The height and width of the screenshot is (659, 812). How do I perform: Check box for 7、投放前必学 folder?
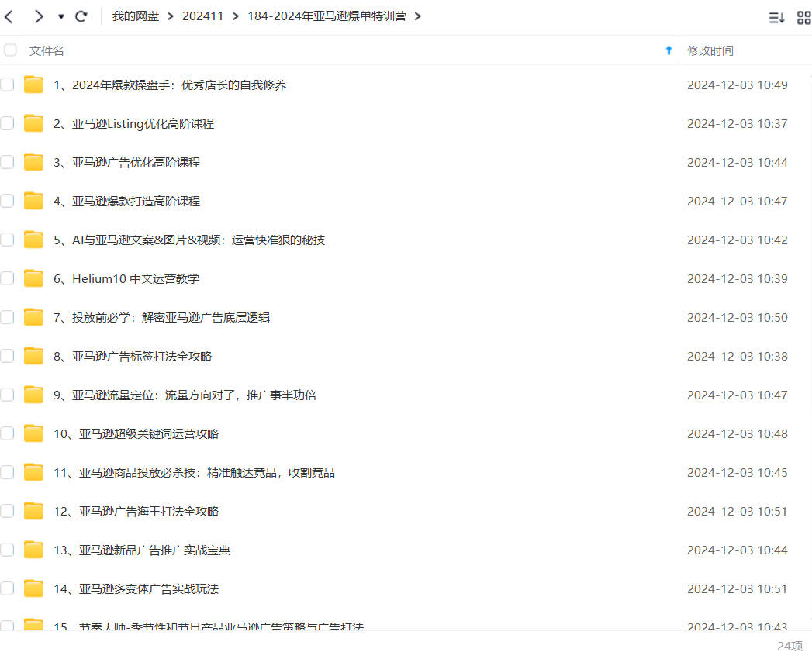7,317
